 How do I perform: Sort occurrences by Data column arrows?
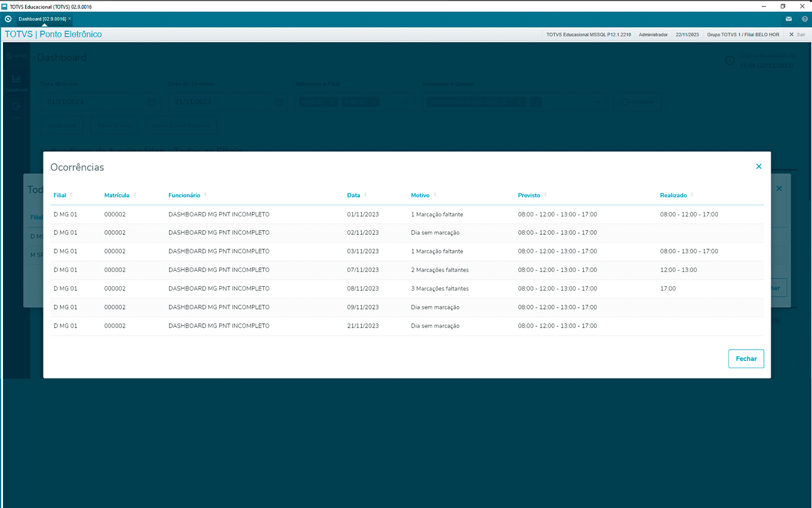pos(365,195)
